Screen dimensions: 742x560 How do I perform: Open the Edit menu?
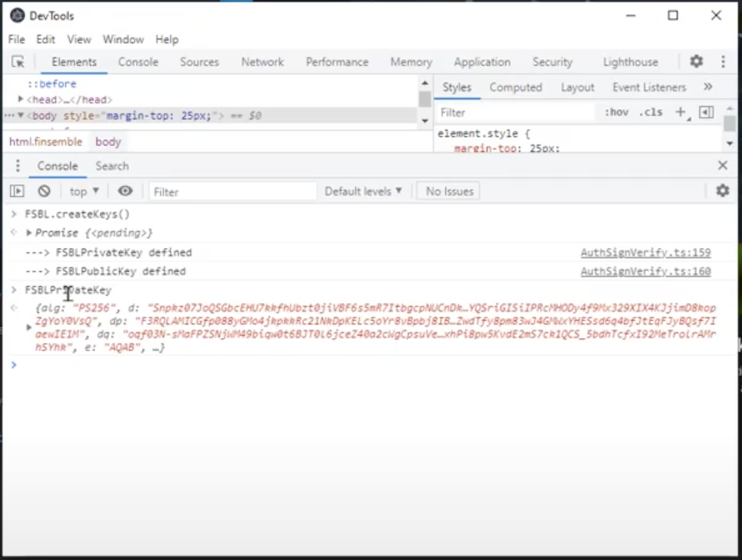pos(45,39)
